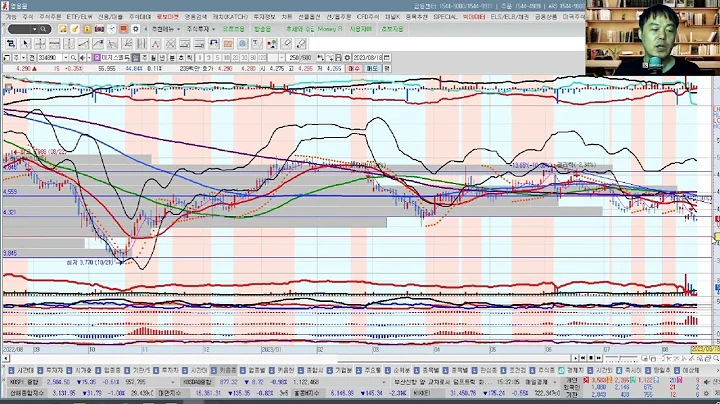Select the trend line drawing tool

[x=83, y=44]
